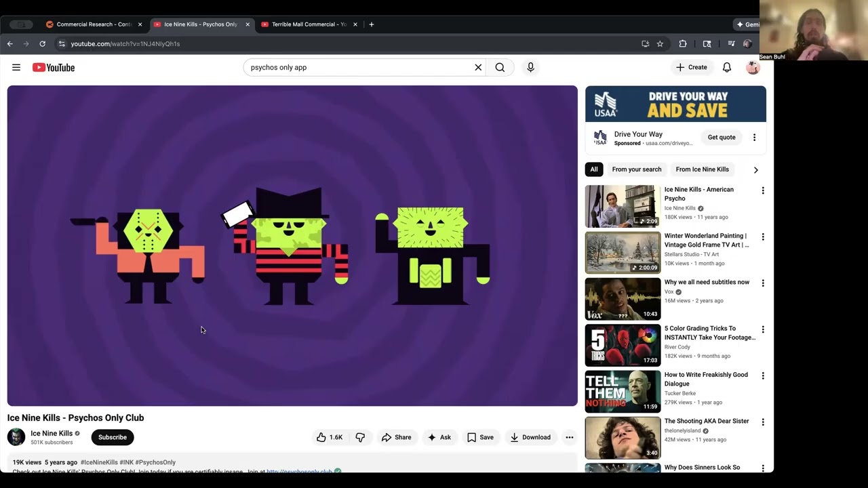The width and height of the screenshot is (868, 488).
Task: Open psychosonly.club link in description
Action: [x=299, y=470]
